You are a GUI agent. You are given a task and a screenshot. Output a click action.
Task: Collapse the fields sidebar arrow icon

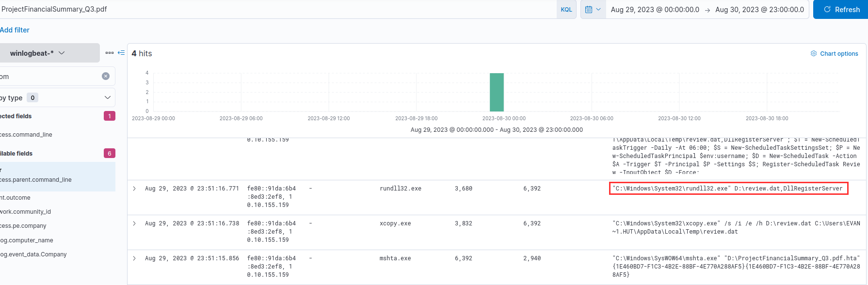(x=121, y=53)
